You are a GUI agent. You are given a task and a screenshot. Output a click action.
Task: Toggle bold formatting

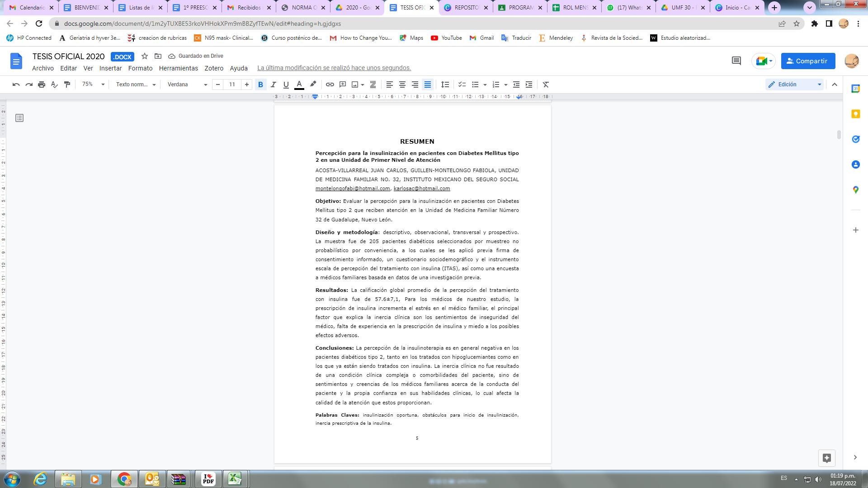[x=260, y=84]
